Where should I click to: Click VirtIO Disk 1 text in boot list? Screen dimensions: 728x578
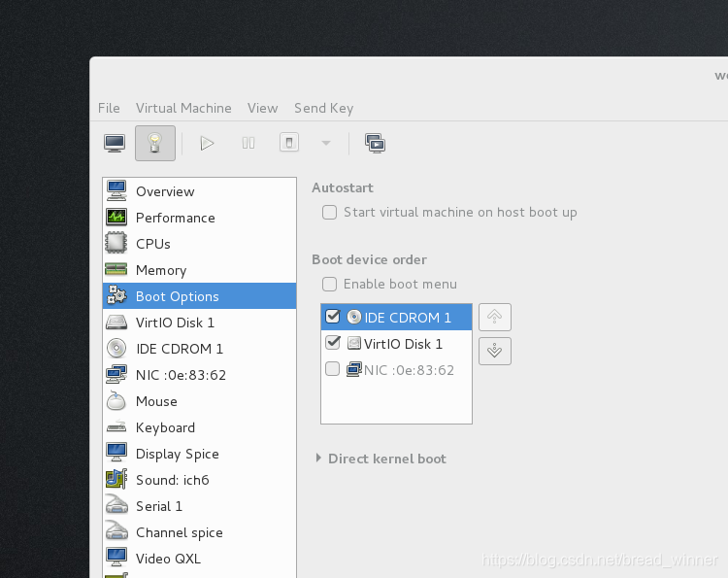(403, 344)
